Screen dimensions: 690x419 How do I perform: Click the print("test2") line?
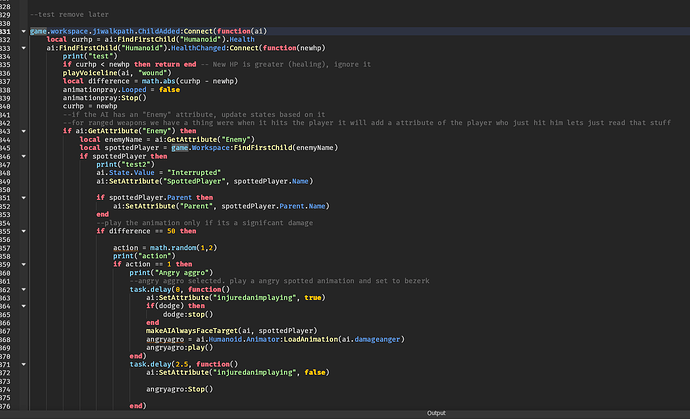125,165
